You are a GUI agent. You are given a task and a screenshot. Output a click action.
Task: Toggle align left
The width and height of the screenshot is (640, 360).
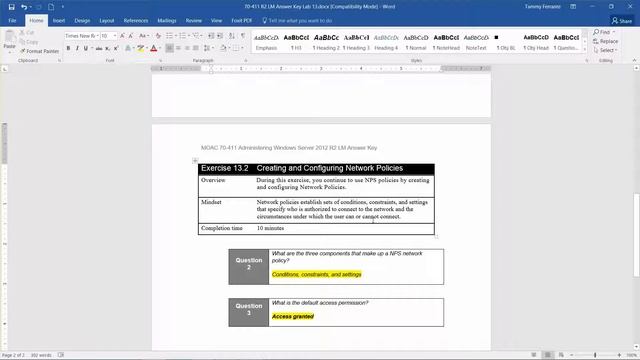[169, 48]
